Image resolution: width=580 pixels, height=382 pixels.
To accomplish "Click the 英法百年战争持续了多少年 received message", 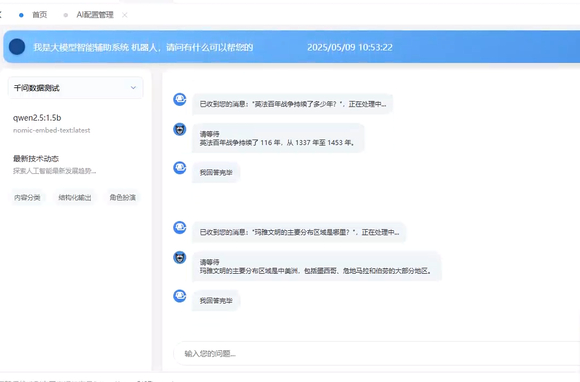I will pos(292,104).
